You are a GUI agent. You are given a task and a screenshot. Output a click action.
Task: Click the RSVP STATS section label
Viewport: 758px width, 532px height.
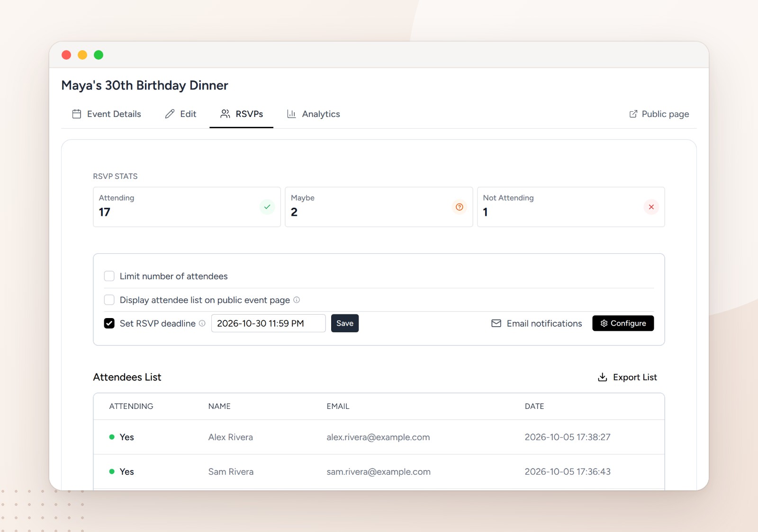pyautogui.click(x=115, y=176)
